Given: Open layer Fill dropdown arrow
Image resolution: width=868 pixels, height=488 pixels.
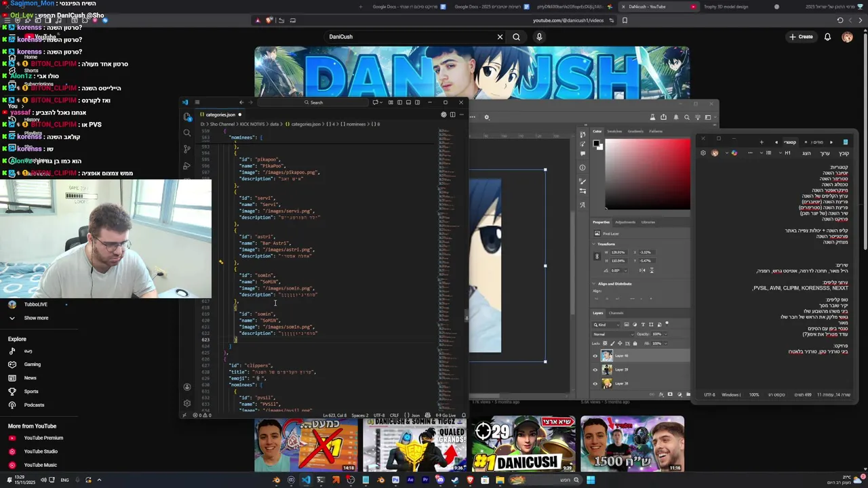Looking at the screenshot, I should pos(666,344).
